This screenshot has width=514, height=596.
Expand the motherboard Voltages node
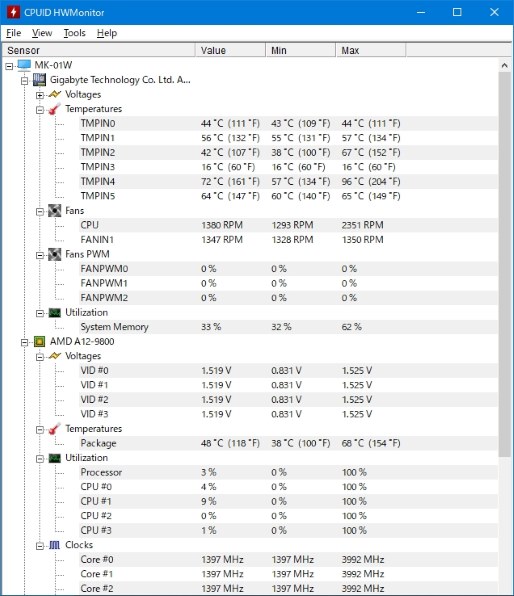click(x=40, y=95)
